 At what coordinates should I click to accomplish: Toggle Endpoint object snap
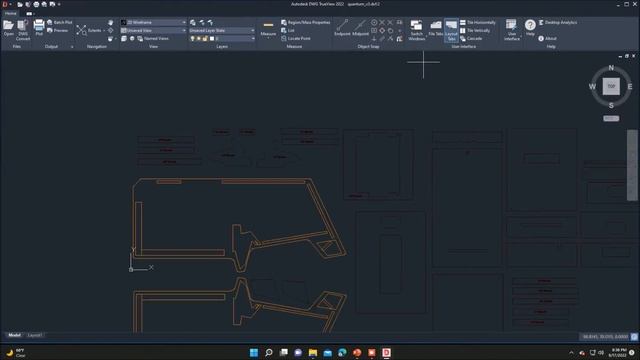342,28
